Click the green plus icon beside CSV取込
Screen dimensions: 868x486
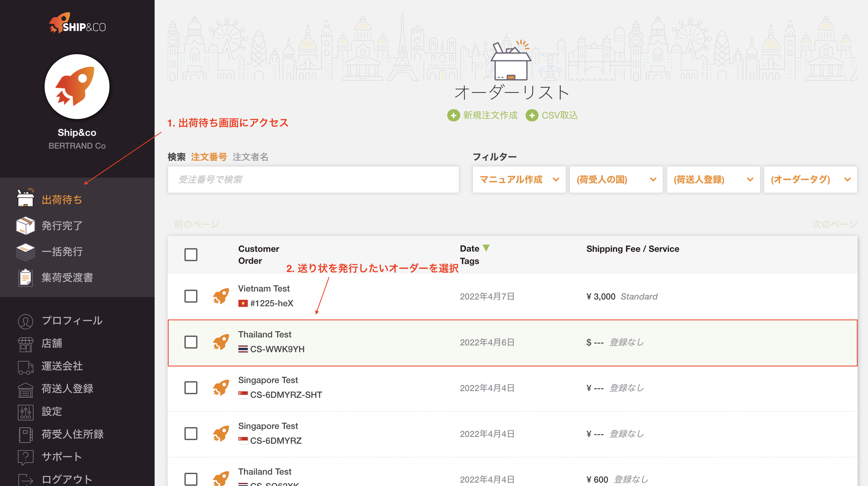pos(532,115)
